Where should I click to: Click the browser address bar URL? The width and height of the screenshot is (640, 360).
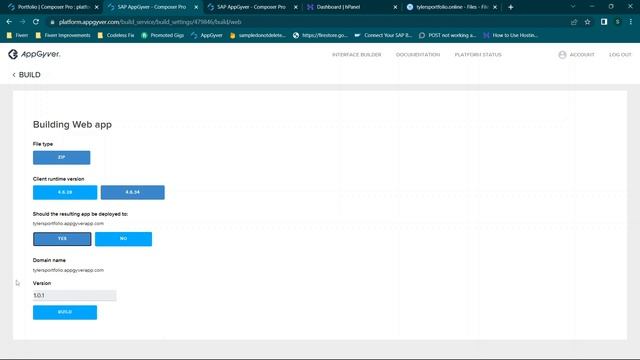point(150,22)
